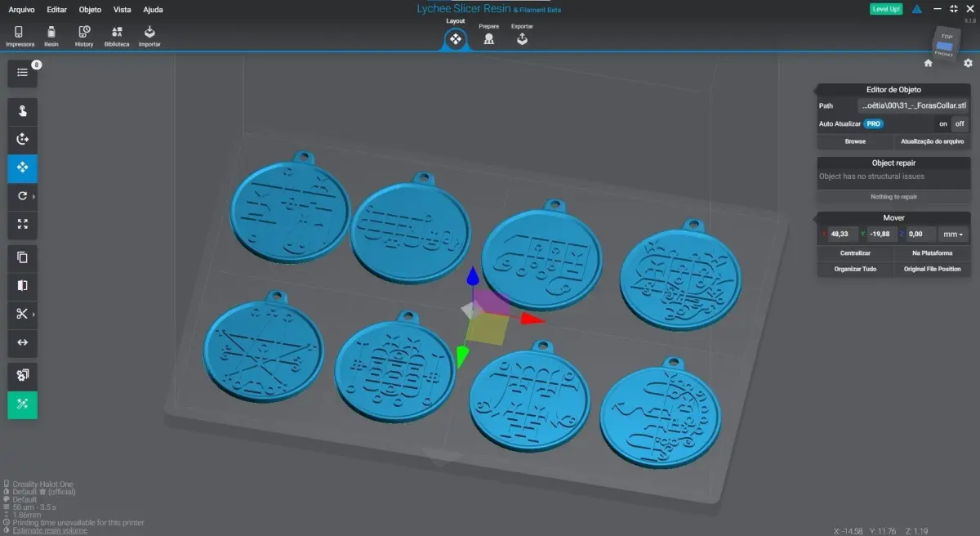Select the Cut scissors tool
The width and height of the screenshot is (980, 536).
coord(22,314)
